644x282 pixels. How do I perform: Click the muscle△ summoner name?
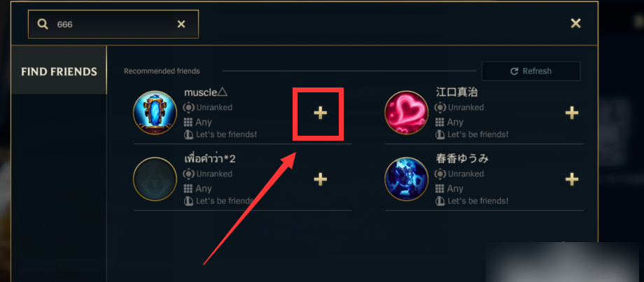[206, 93]
